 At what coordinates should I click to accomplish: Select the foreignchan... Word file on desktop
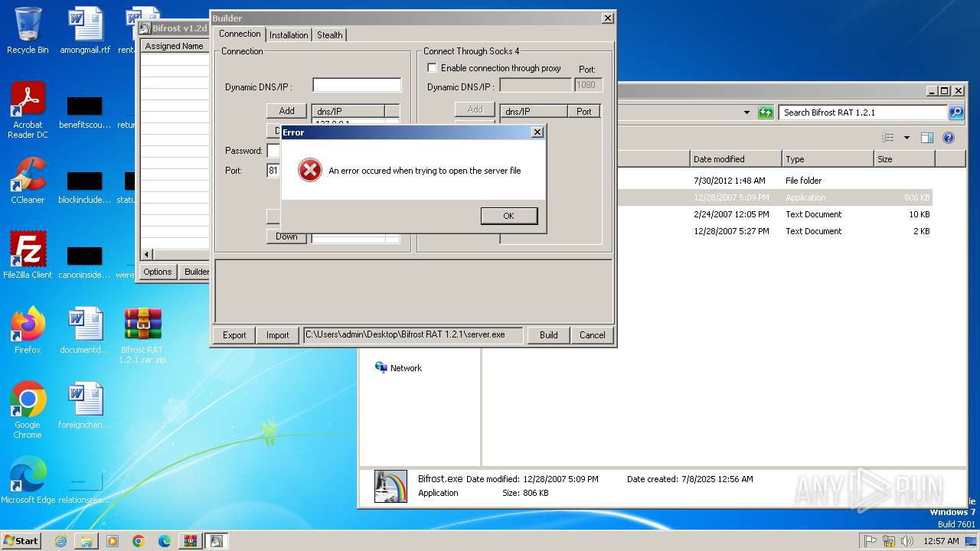point(85,405)
